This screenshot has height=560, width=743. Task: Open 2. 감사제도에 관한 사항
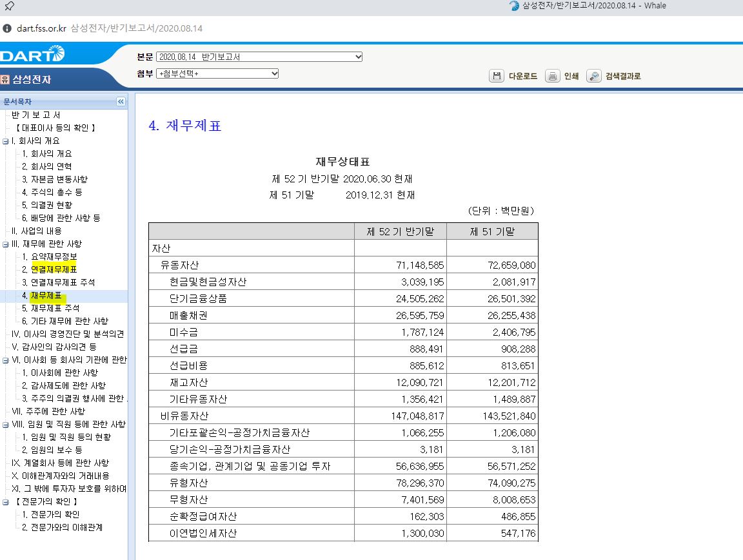point(64,386)
